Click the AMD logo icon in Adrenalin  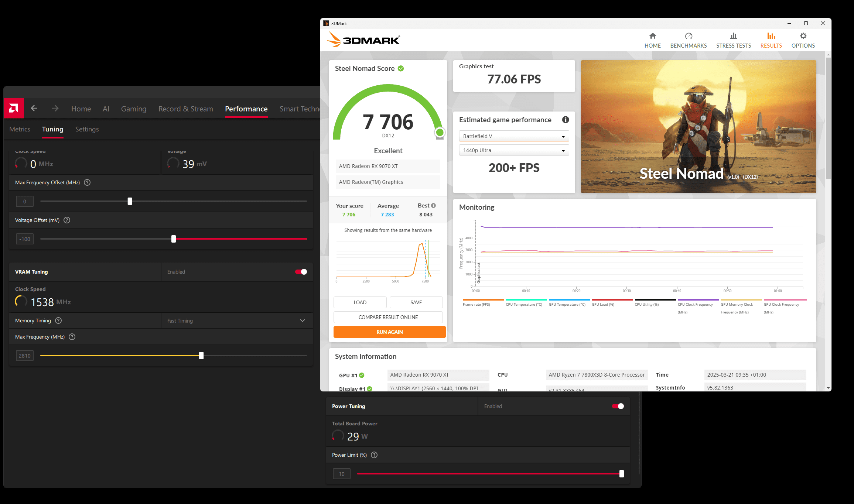tap(14, 108)
